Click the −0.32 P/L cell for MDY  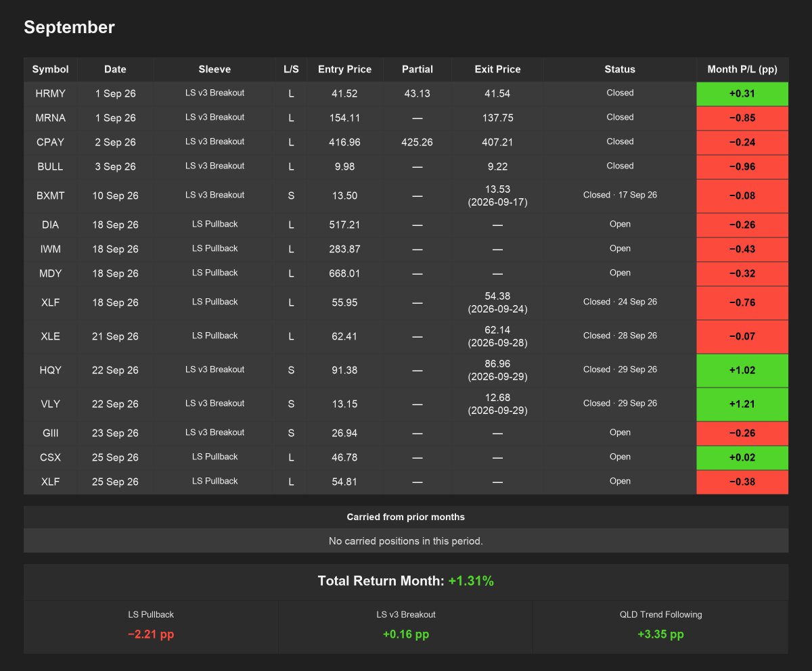742,273
